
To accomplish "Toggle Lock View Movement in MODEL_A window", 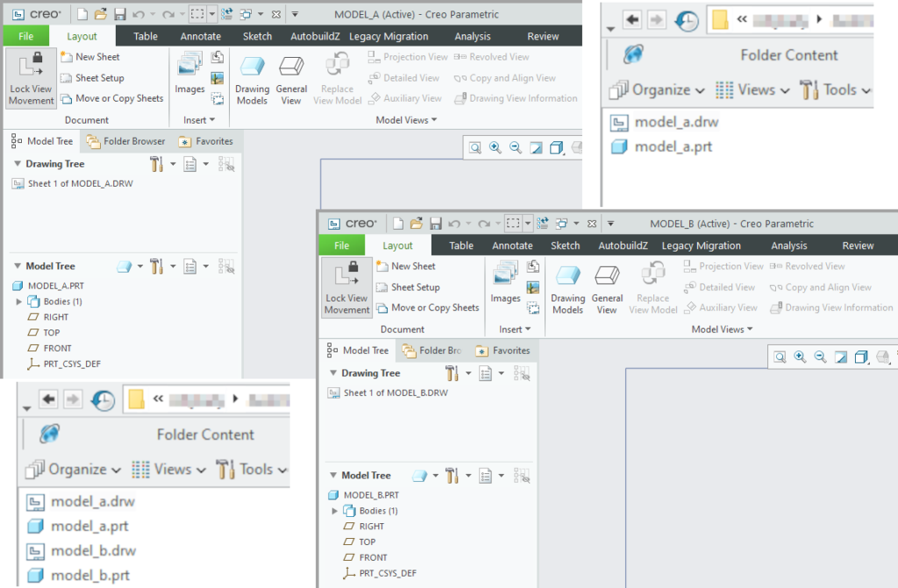I will click(x=31, y=79).
